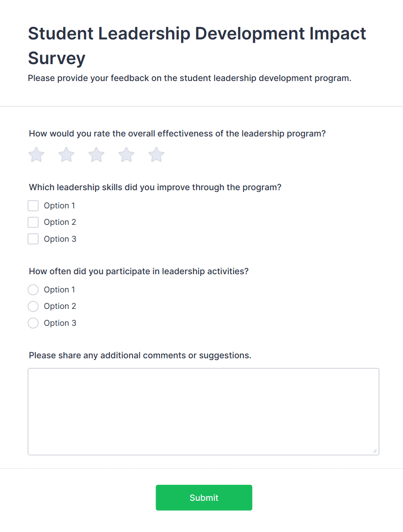Image resolution: width=403 pixels, height=532 pixels.
Task: Select Option 2 for participation frequency
Action: (x=33, y=306)
